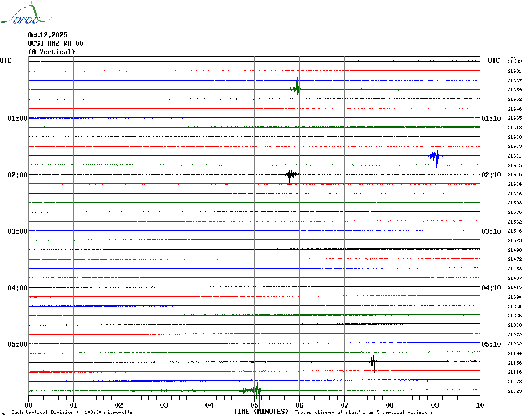This screenshot has height=420, width=525.
Task: Click the 01:00 time label on the left
Action: (17, 119)
